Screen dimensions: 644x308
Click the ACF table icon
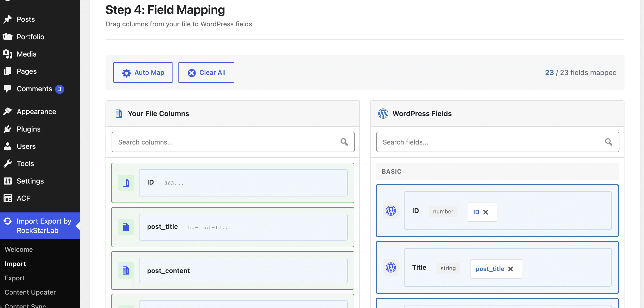[x=8, y=198]
